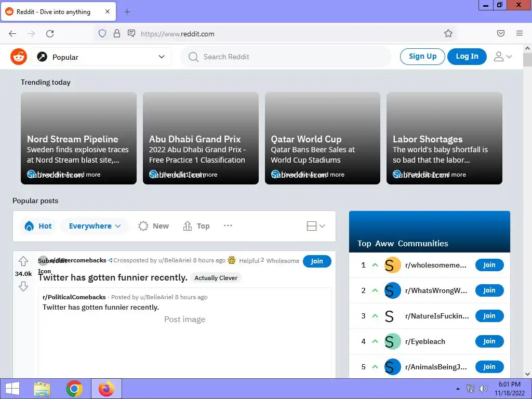Join the r/NatureIsFuckin... community
The image size is (532, 399).
click(x=489, y=316)
